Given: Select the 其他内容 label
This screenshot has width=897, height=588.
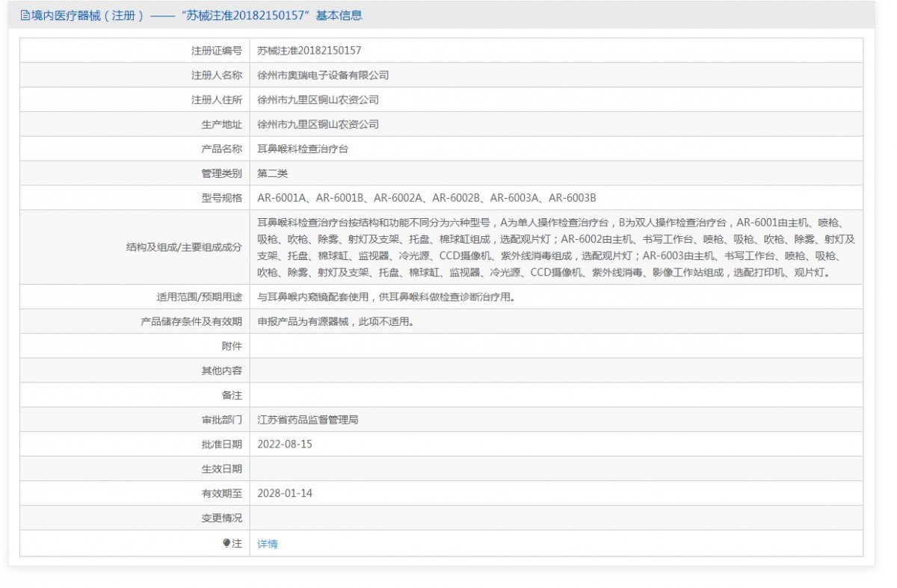Looking at the screenshot, I should pos(222,371).
